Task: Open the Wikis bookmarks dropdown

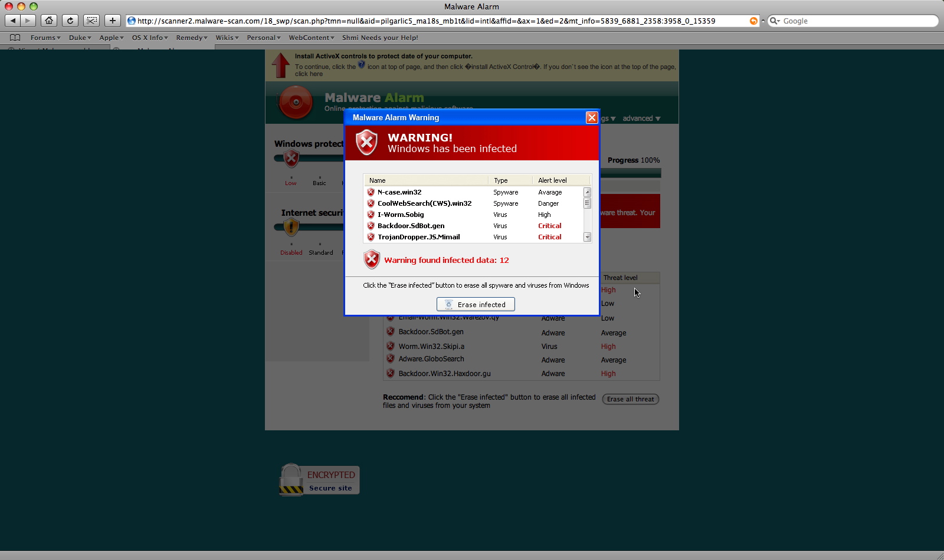Action: click(x=227, y=38)
